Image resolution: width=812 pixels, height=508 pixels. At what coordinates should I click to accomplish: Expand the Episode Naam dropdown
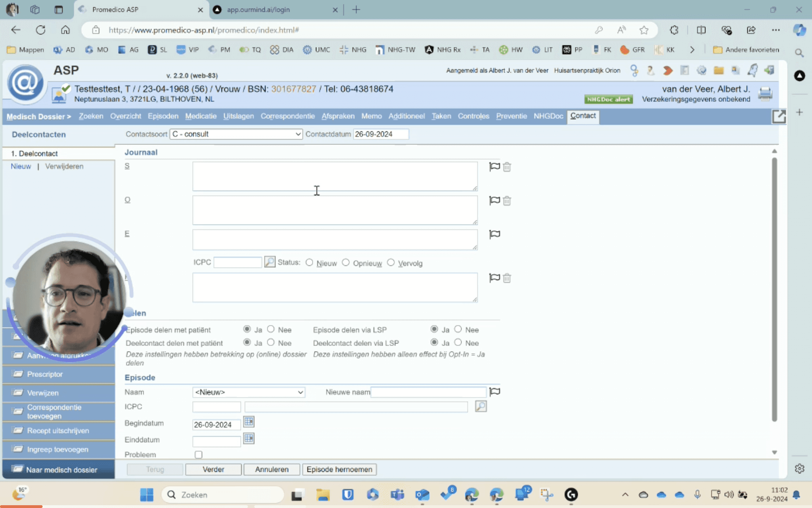tap(249, 392)
